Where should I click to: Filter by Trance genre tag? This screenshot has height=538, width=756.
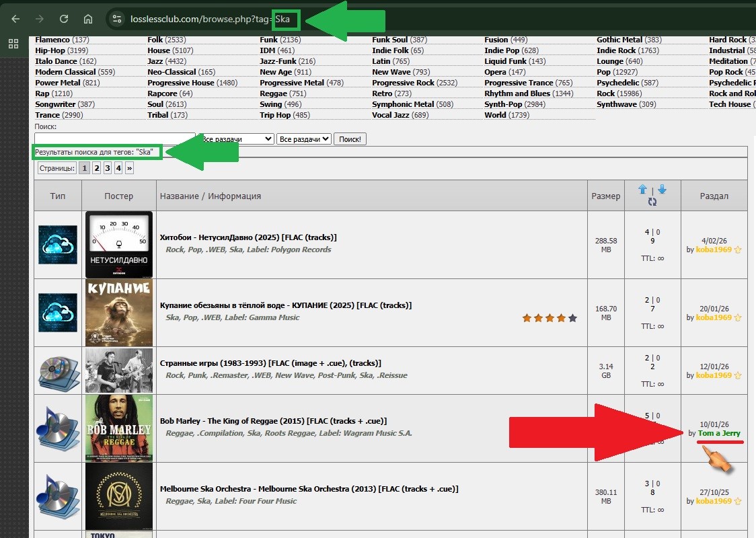point(47,115)
